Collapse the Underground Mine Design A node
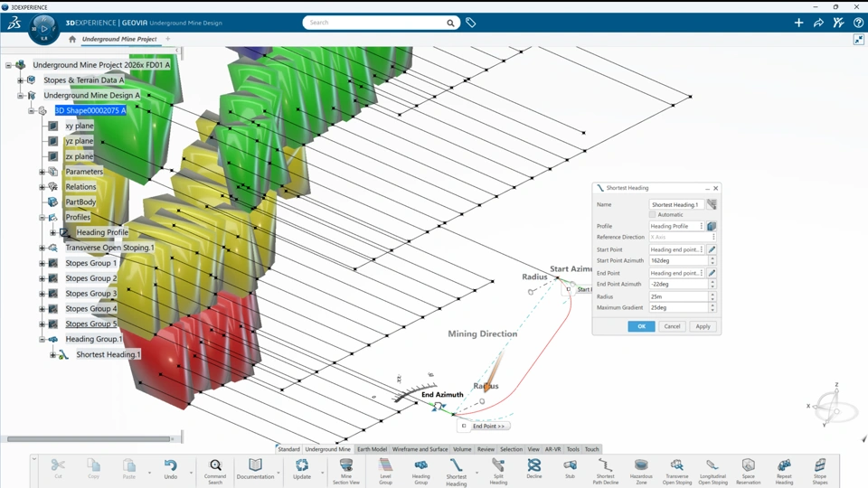This screenshot has height=488, width=868. (20, 96)
